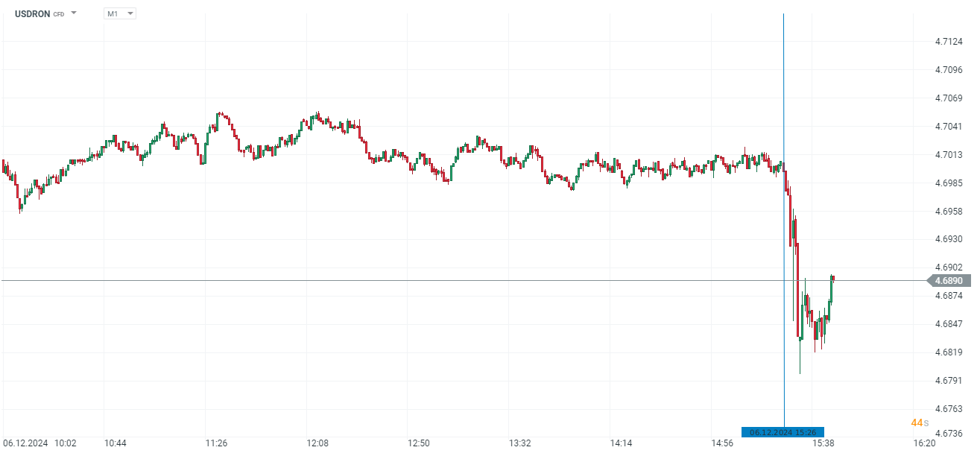Click the 12:08 time axis label
This screenshot has width=980, height=456.
coord(317,443)
